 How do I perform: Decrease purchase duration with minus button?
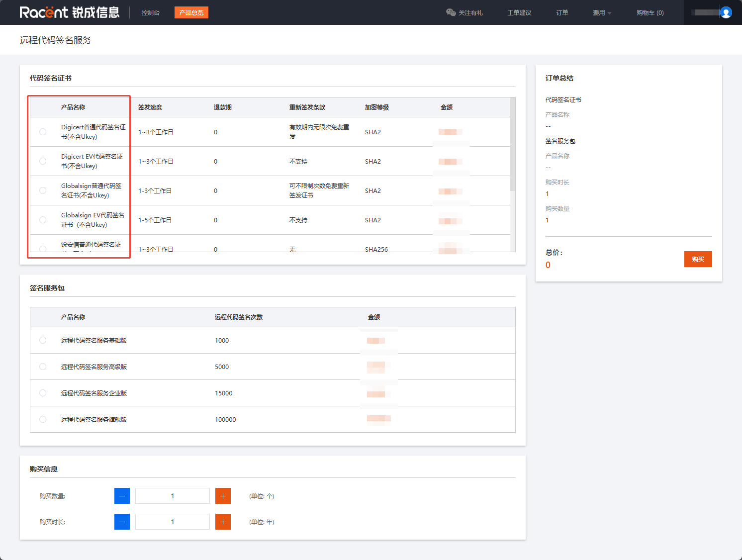click(x=122, y=522)
